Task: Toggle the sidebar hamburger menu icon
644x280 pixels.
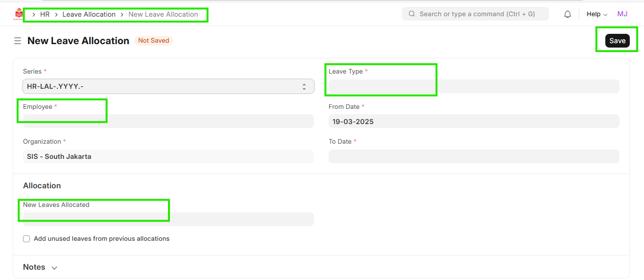Action: [18, 41]
